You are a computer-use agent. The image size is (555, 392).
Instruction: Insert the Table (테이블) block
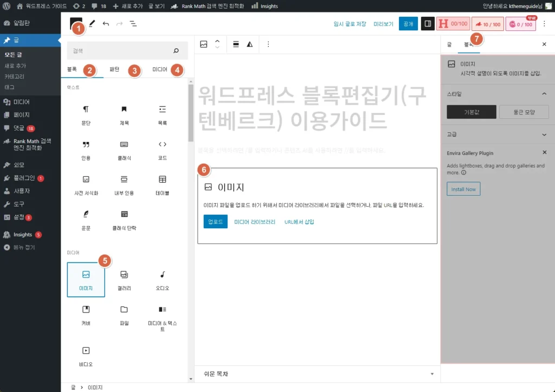point(162,185)
